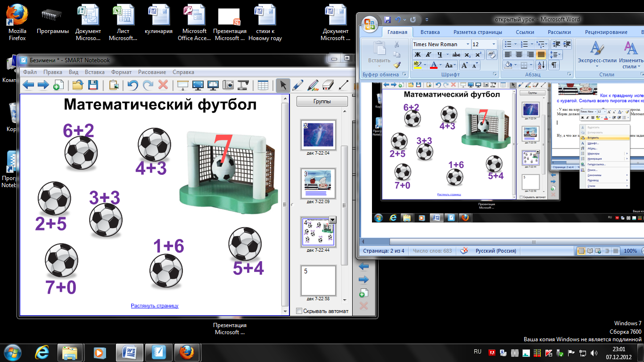Viewport: 644px width, 362px height.
Task: Open the font size 12 dropdown
Action: [494, 44]
